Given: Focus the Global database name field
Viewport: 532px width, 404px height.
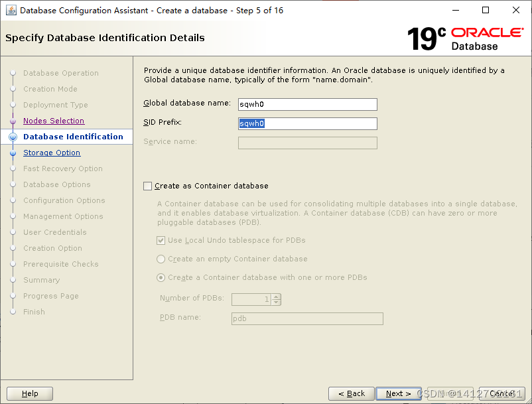Looking at the screenshot, I should (x=308, y=104).
